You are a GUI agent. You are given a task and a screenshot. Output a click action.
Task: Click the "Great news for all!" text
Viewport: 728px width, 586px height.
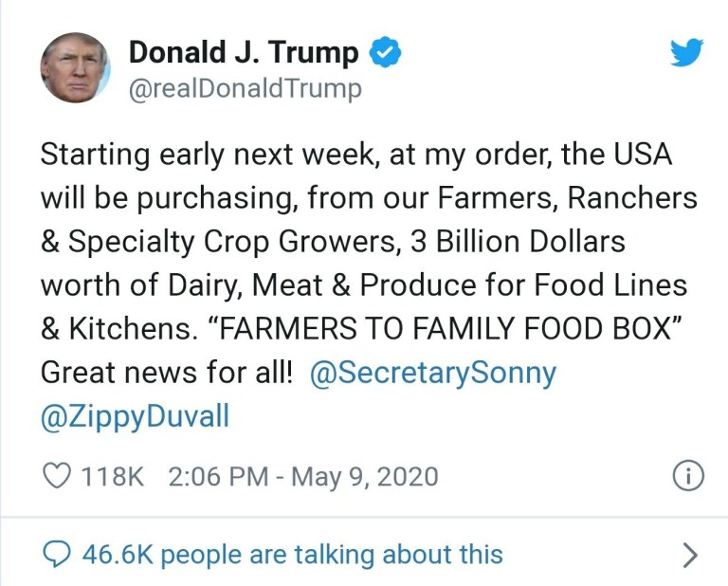[167, 373]
